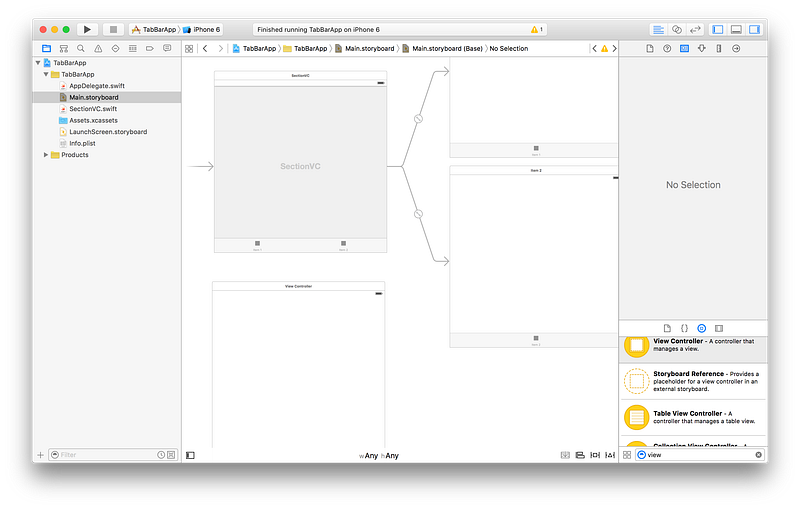The image size is (800, 509).
Task: Show the Object library
Action: pos(702,328)
